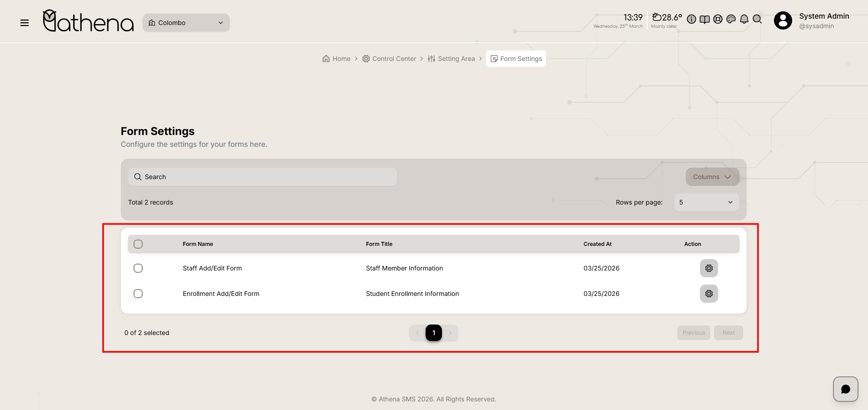
Task: Open the documentation book icon
Action: 704,19
